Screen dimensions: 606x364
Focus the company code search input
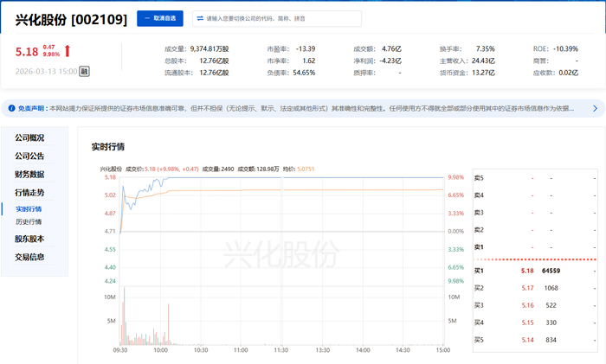point(277,18)
